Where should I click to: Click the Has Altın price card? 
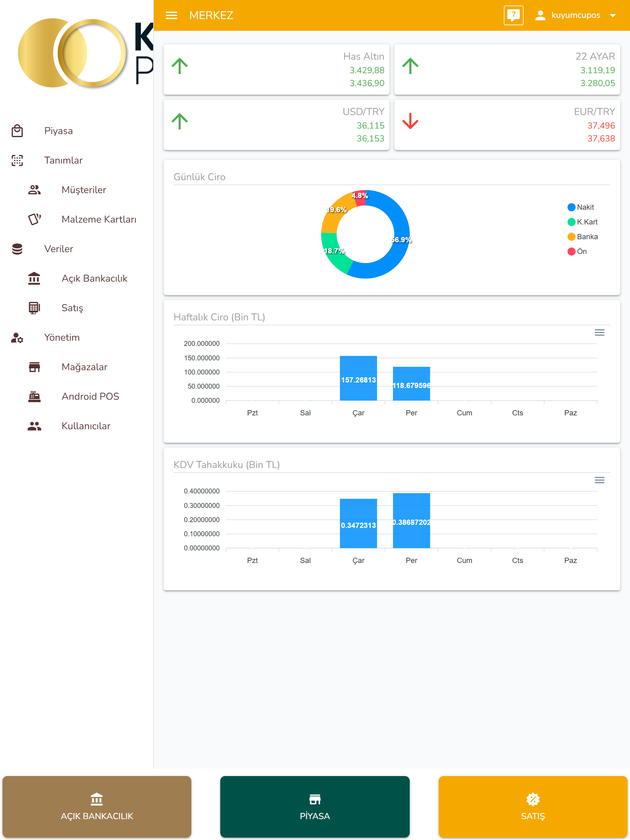click(x=276, y=69)
